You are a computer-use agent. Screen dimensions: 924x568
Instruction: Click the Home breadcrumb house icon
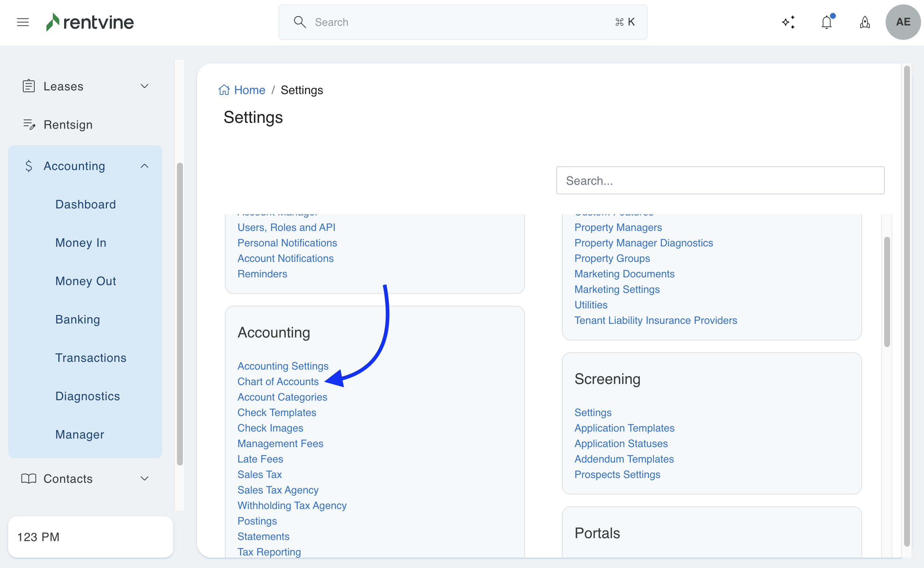pos(224,90)
